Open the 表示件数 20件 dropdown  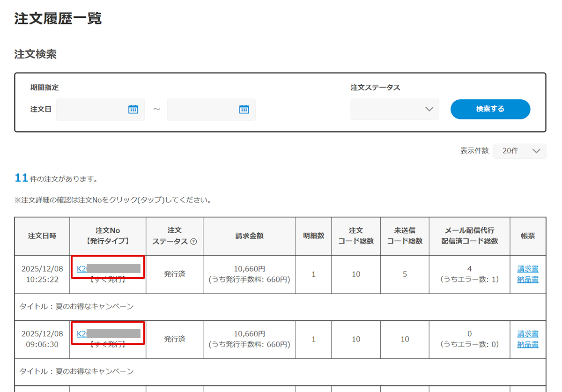tap(519, 151)
